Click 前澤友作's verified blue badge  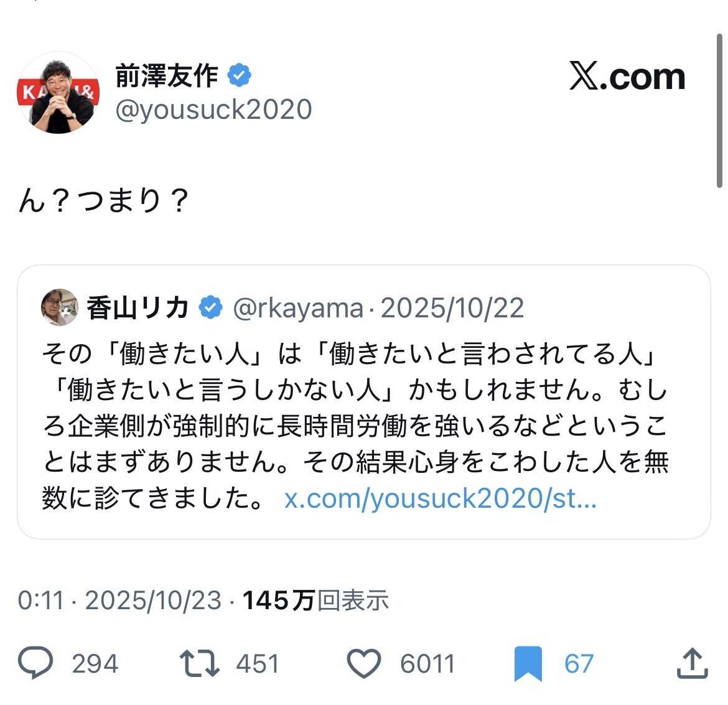pos(239,75)
